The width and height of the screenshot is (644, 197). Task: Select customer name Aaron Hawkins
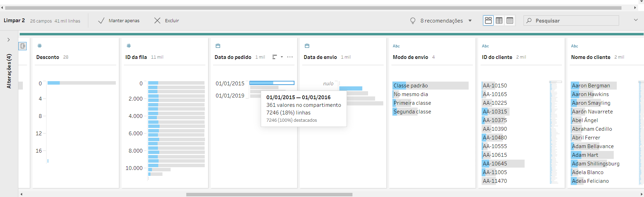tap(590, 94)
